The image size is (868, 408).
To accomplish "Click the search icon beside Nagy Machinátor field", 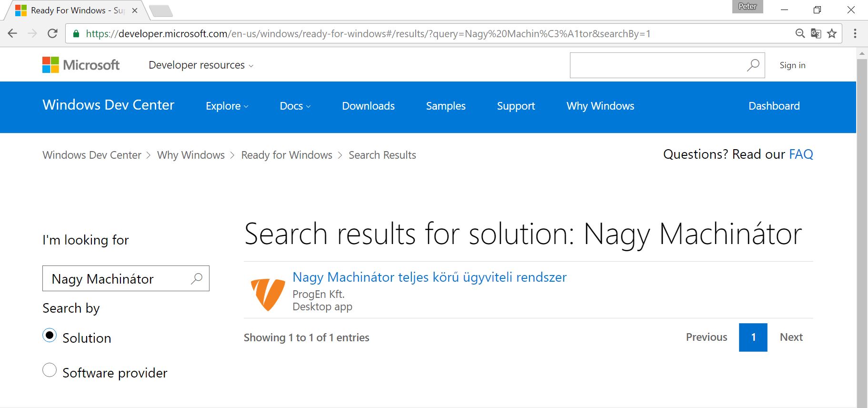I will click(197, 278).
